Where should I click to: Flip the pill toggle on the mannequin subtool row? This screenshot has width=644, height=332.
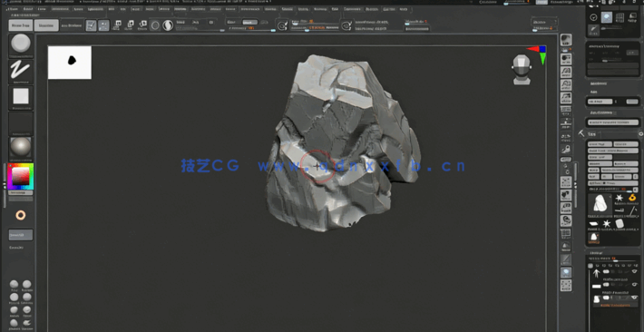tap(606, 272)
